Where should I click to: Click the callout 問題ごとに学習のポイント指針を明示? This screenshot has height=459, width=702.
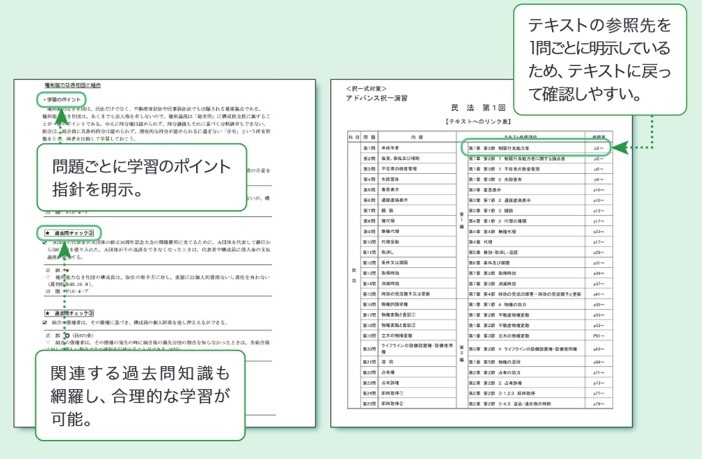pyautogui.click(x=140, y=176)
